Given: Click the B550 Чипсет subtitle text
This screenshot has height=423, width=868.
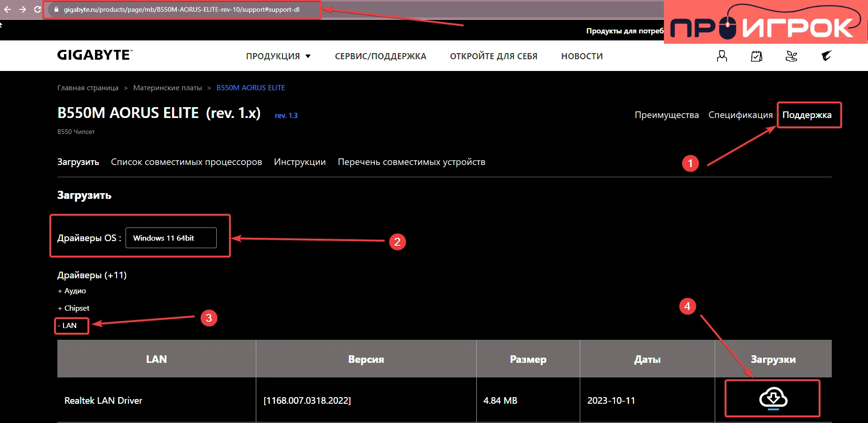Looking at the screenshot, I should pos(76,132).
